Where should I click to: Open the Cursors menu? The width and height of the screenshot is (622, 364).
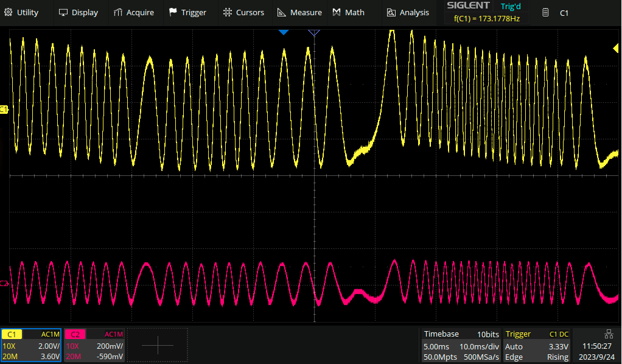point(243,12)
